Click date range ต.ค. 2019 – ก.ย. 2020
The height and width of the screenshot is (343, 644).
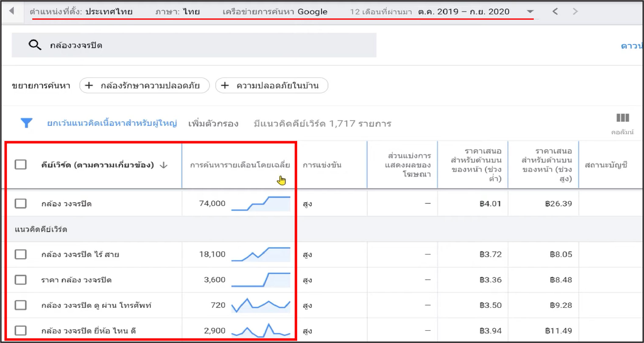pyautogui.click(x=463, y=12)
